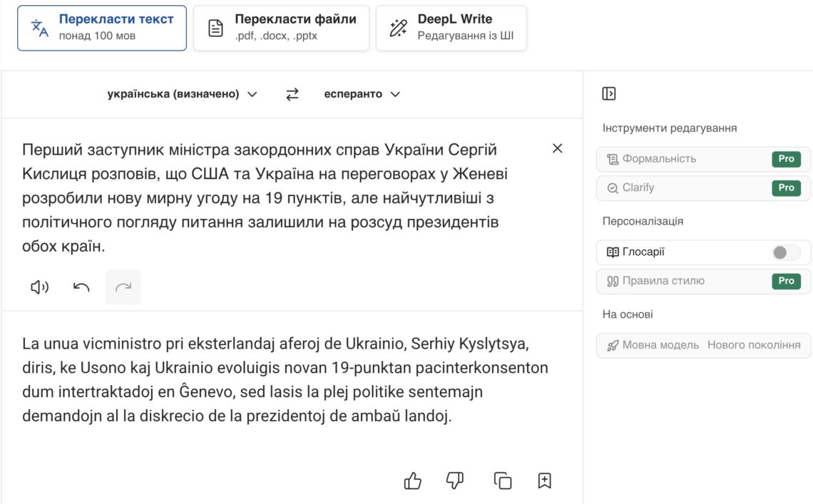Click the Правила стилю option
This screenshot has height=504, width=813.
703,281
